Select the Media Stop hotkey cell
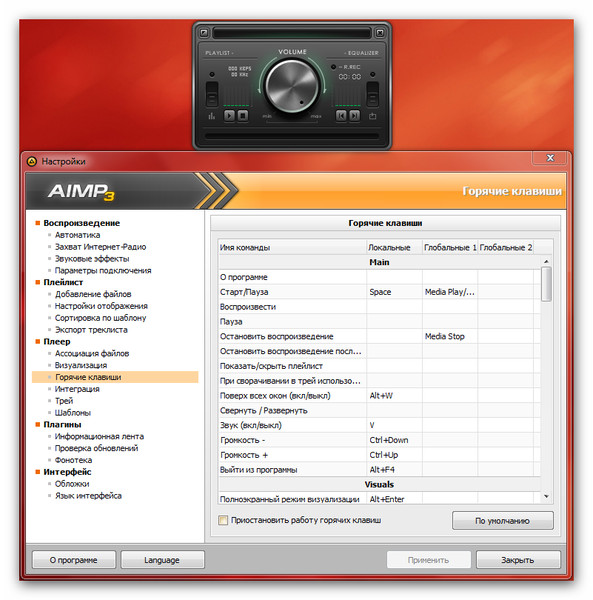Screen dimensions: 593x600 pos(450,336)
